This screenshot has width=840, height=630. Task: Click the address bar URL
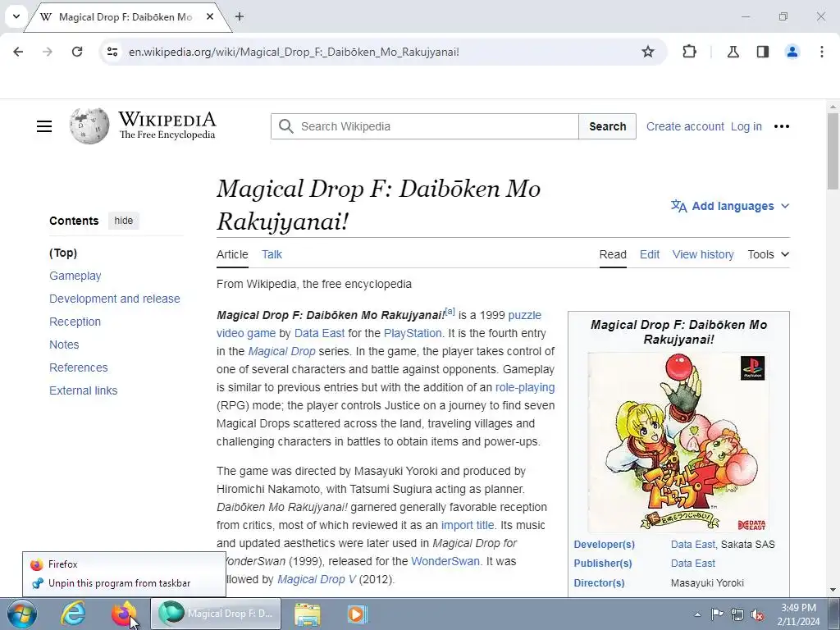tap(294, 52)
